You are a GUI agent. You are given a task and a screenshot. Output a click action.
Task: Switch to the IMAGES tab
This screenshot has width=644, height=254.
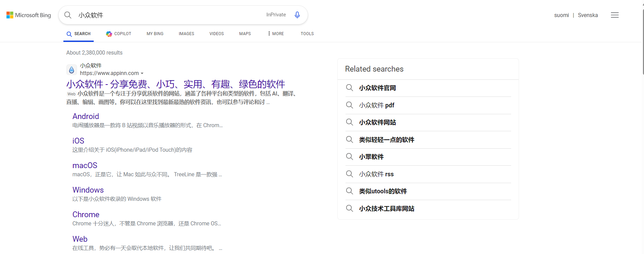[x=186, y=34]
